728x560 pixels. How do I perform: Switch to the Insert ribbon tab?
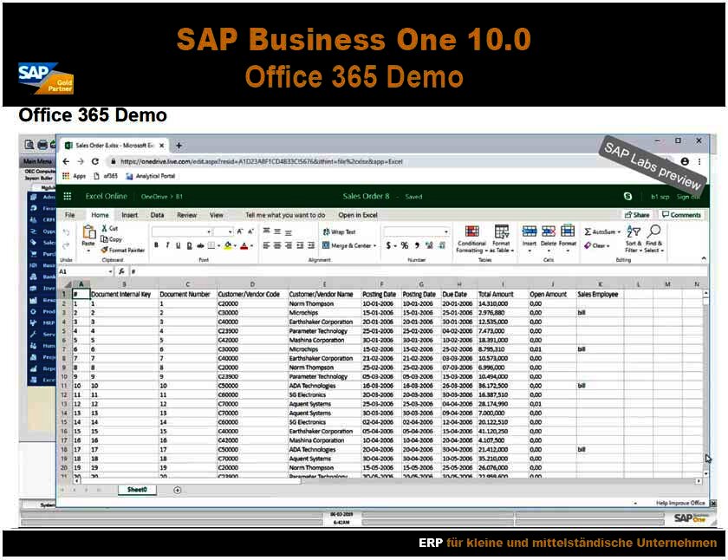tap(131, 215)
